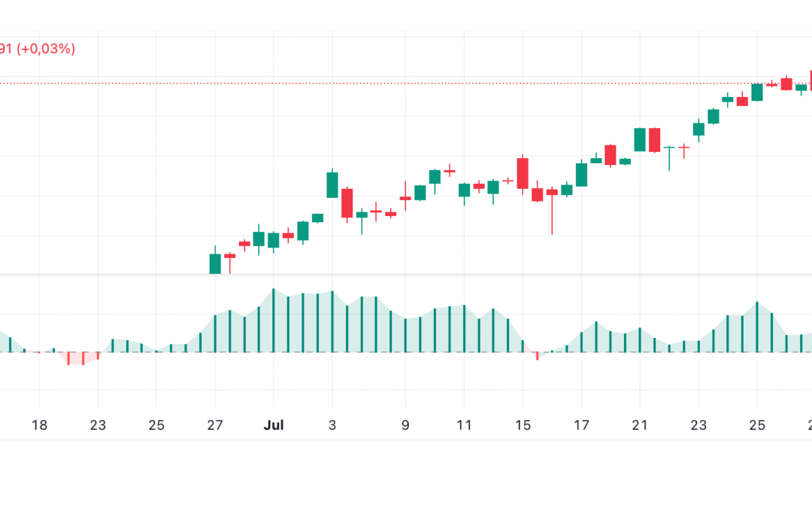Select the Jul month label on time axis

click(x=274, y=426)
